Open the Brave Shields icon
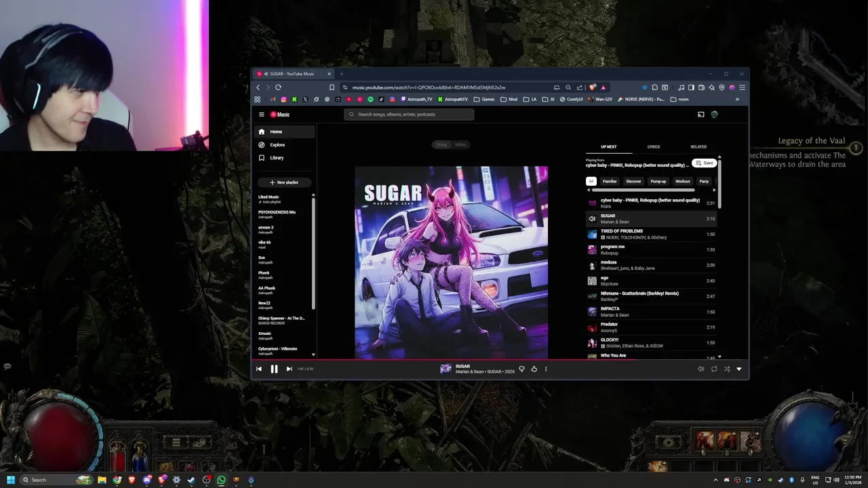 click(x=593, y=87)
